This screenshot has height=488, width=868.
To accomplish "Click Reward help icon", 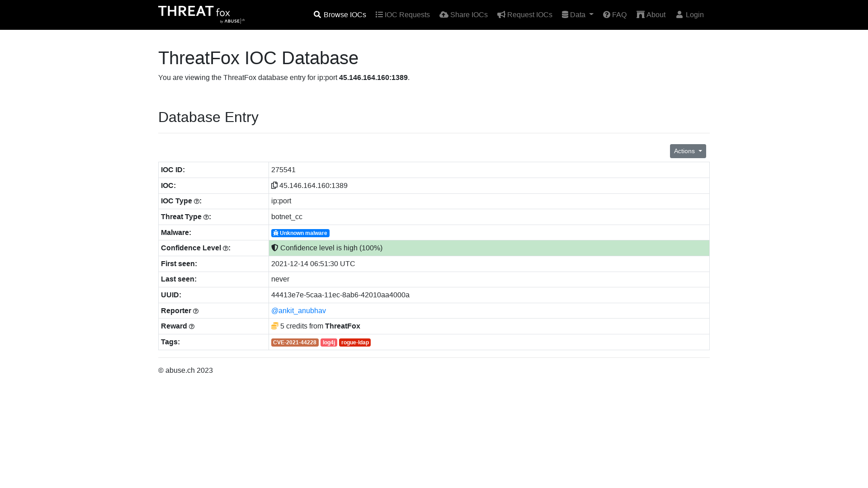I will click(x=192, y=327).
